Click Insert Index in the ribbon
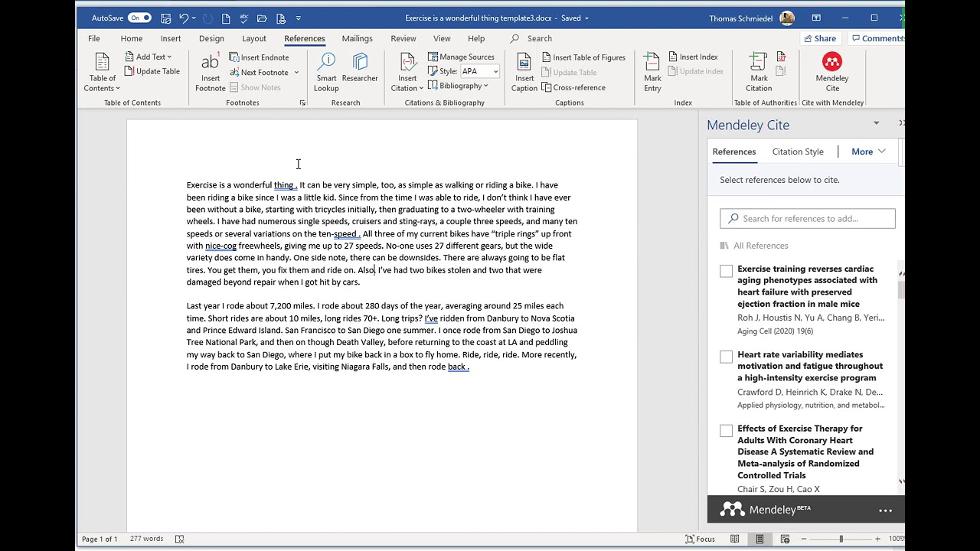Viewport: 980px width, 551px height. tap(693, 57)
